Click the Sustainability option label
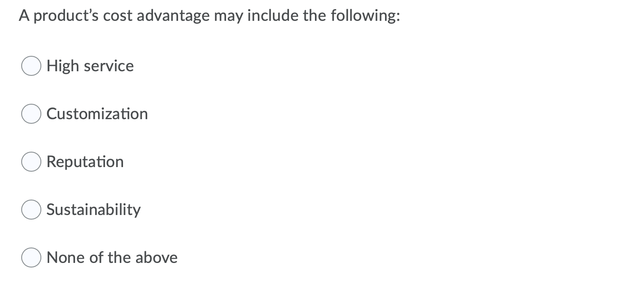Screen dimensions: 644x300 (x=93, y=210)
